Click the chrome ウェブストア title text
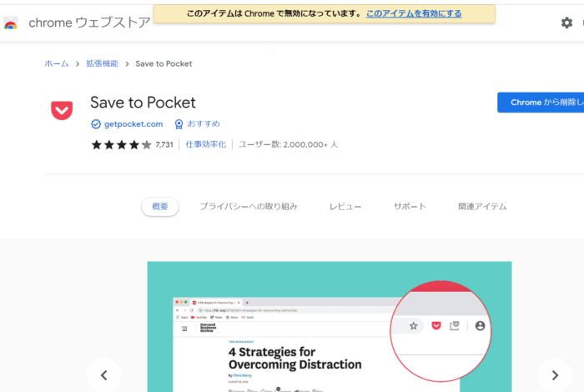Screen dimensions: 584x392 89,23
